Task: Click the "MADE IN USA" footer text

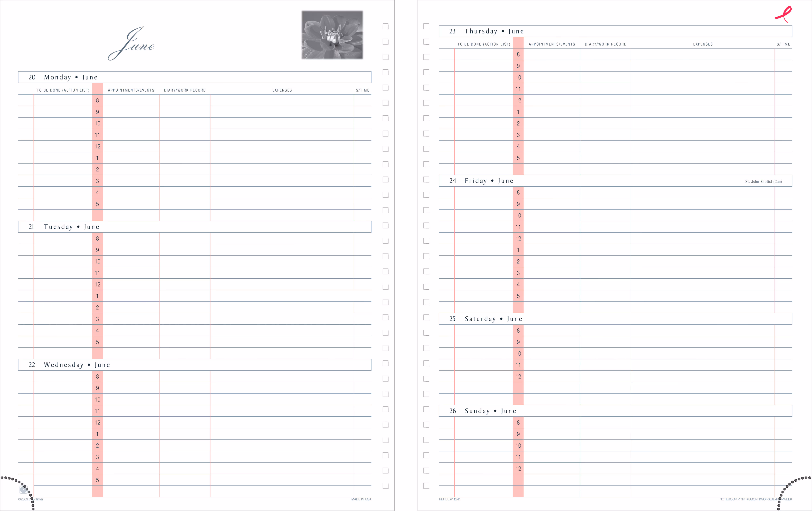Action: coord(361,499)
